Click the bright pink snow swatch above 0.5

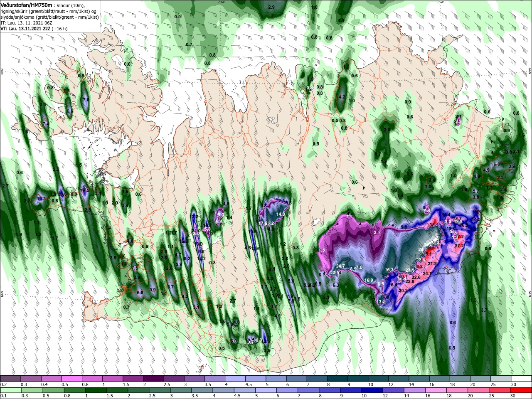point(71,379)
